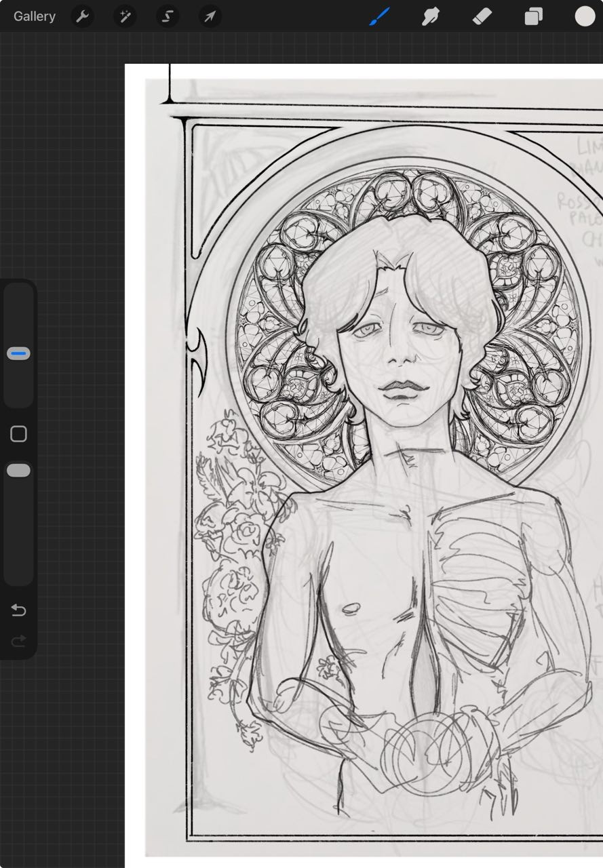Open the Actions wrench menu
Image resolution: width=603 pixels, height=868 pixels.
(82, 16)
